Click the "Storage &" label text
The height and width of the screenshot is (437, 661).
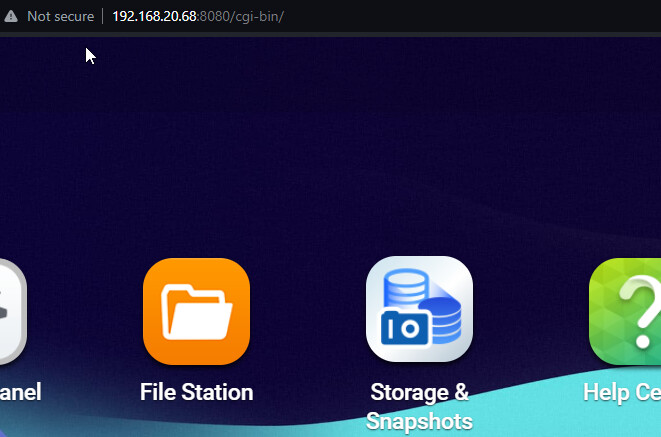[419, 392]
